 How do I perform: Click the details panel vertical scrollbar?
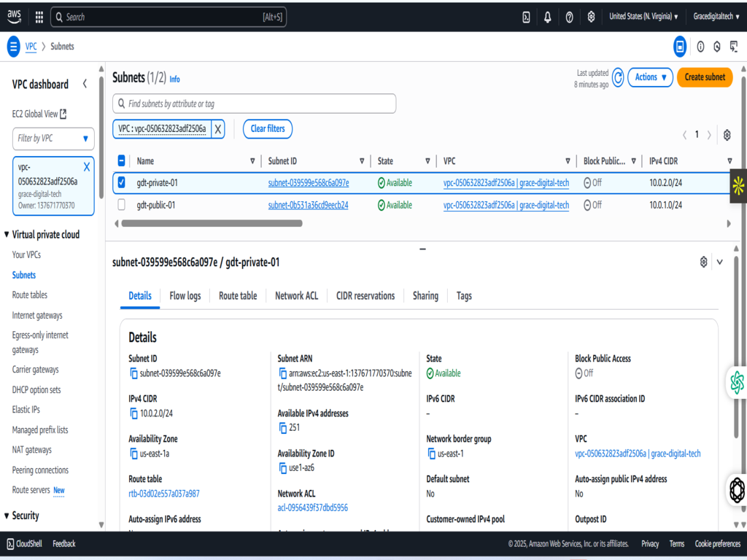(x=737, y=348)
